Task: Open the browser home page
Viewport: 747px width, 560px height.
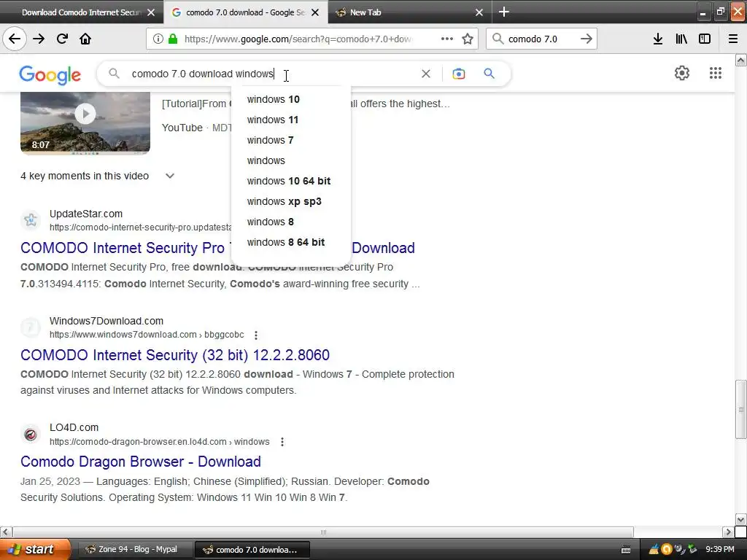Action: (85, 39)
